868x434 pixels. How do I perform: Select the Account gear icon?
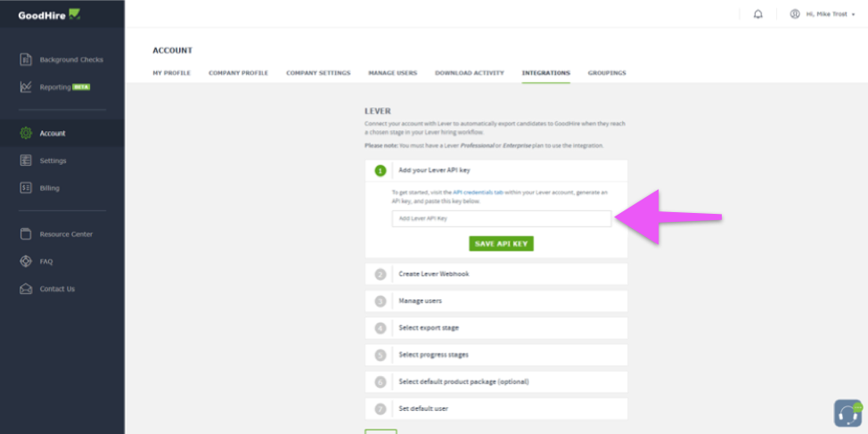tap(26, 133)
